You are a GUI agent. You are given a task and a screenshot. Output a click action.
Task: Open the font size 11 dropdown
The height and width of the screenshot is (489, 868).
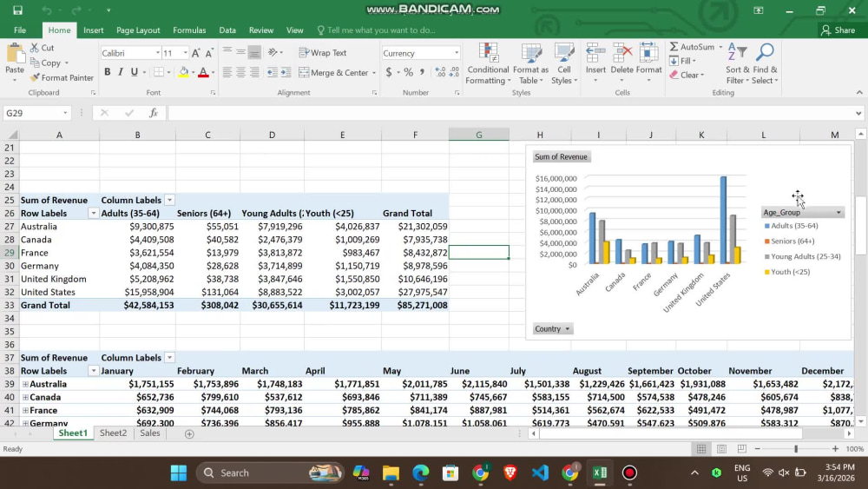coord(186,53)
